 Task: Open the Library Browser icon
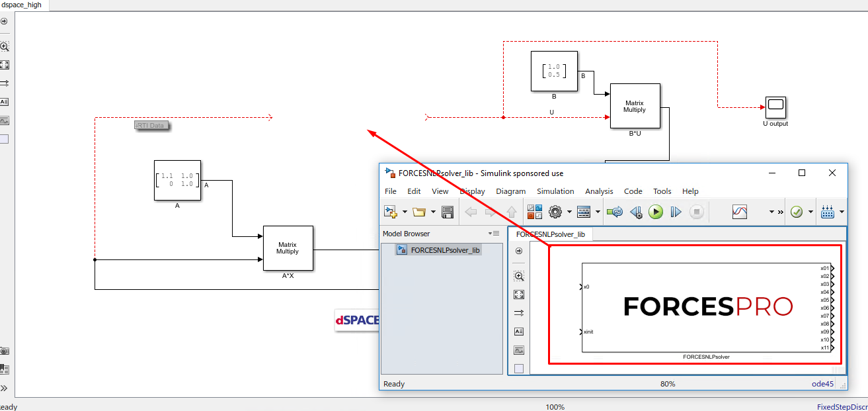click(534, 212)
